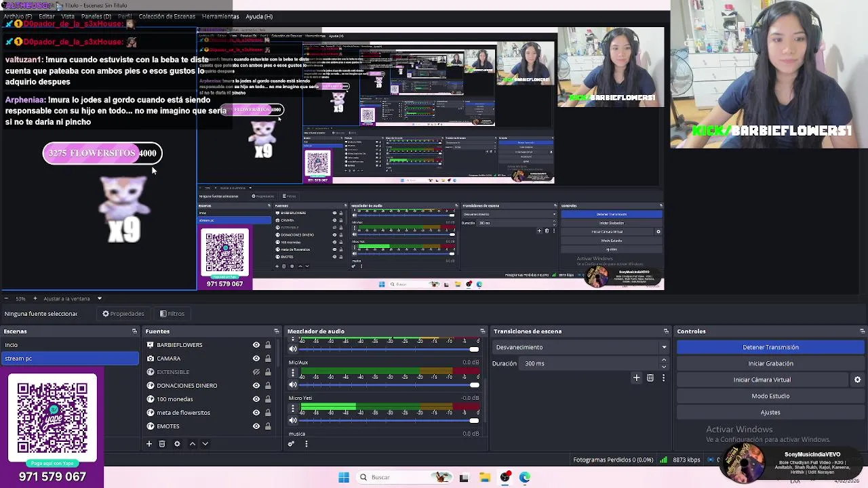The width and height of the screenshot is (868, 488).
Task: Add a new source with the plus icon in Fuentes
Action: coord(149,444)
